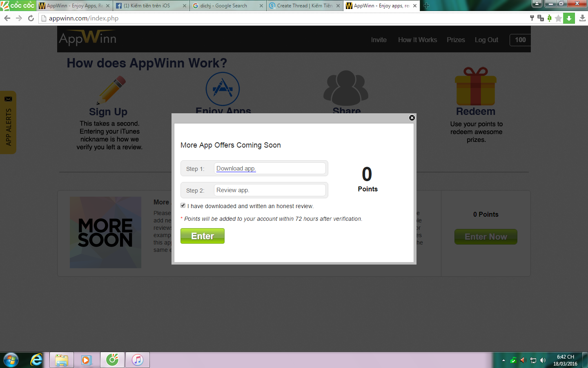Close the active AppWinn tab
The width and height of the screenshot is (588, 368).
415,6
